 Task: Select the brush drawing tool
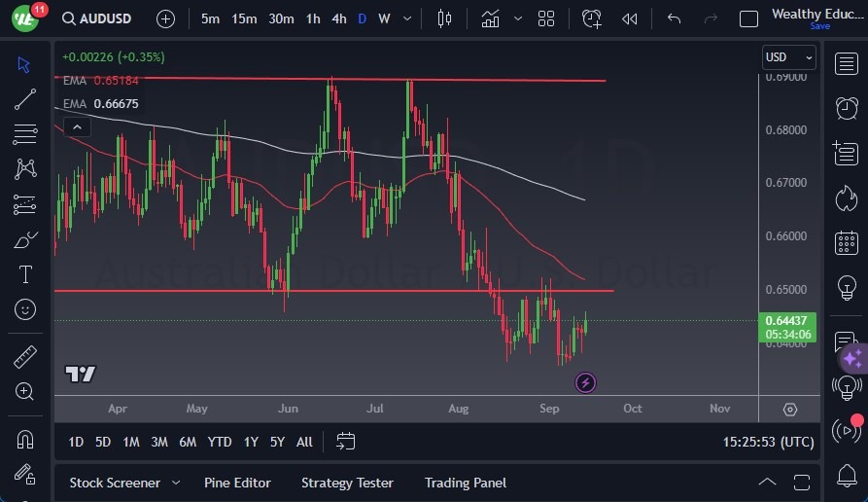click(x=25, y=239)
